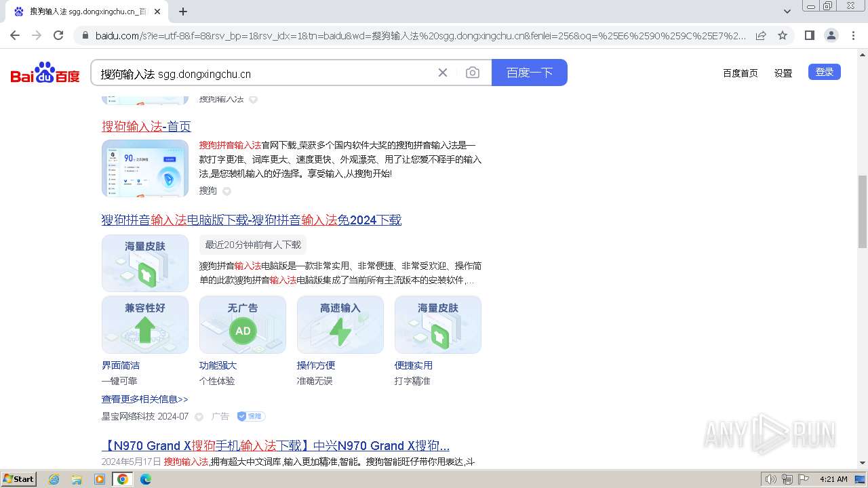
Task: Click the taskbar clock showing 4:21 AM
Action: 833,479
